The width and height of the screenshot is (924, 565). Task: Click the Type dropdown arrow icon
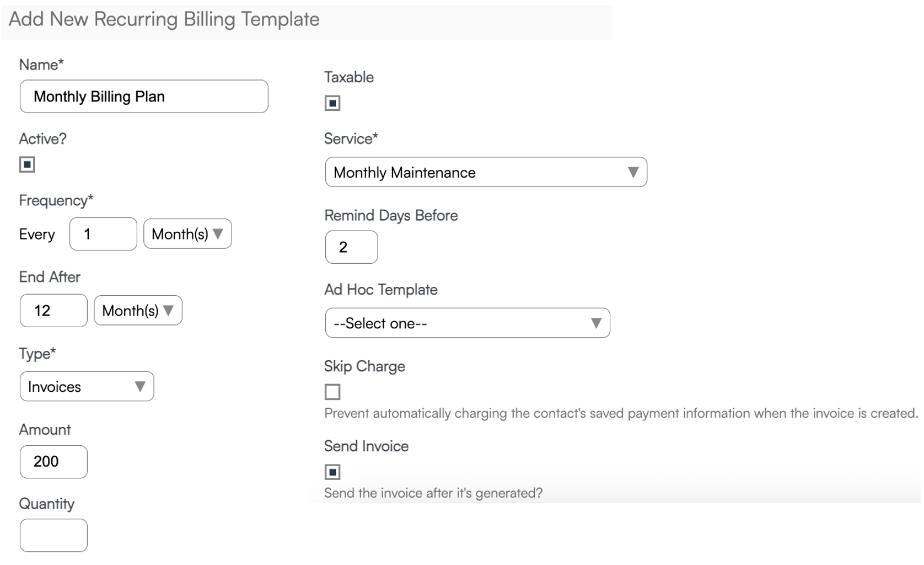(x=140, y=387)
